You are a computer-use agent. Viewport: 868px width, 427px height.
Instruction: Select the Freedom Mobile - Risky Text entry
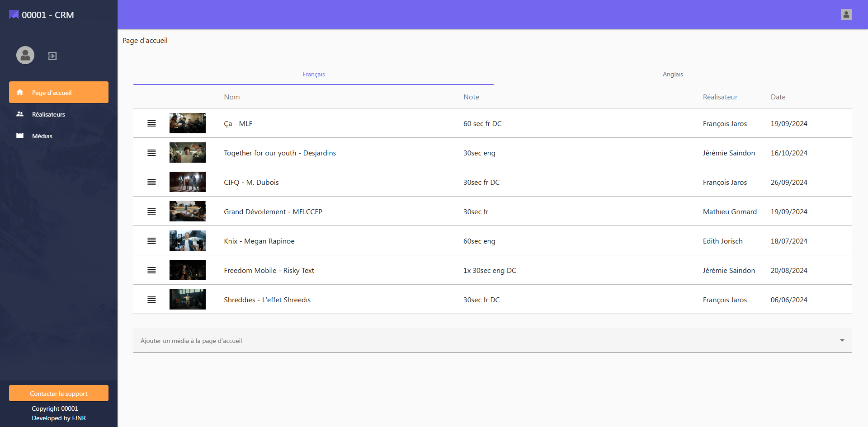pyautogui.click(x=269, y=270)
